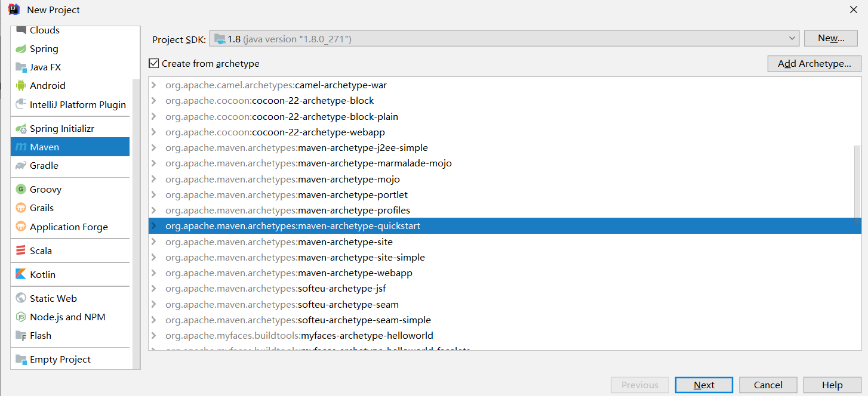Click the Groovy icon
This screenshot has height=396, width=868.
coord(20,189)
